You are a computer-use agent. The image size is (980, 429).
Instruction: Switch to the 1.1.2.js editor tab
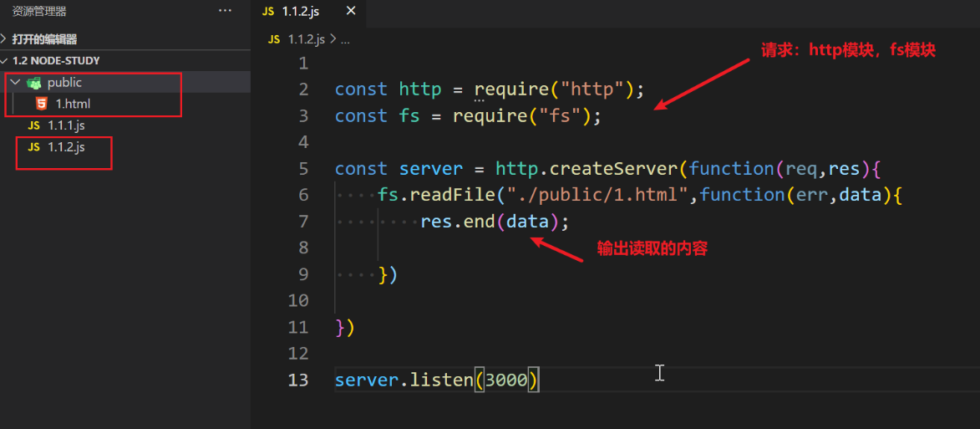303,11
